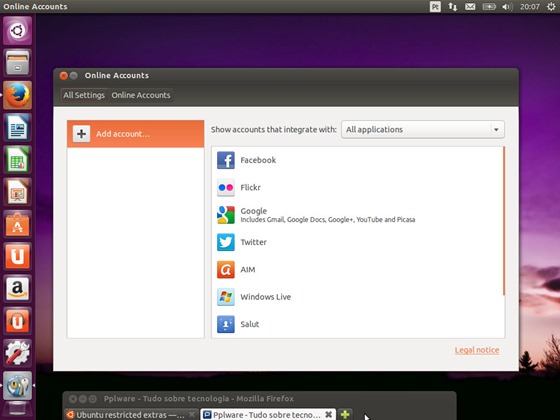Image resolution: width=560 pixels, height=420 pixels.
Task: Open Ubuntu Software Center icon
Action: [x=17, y=224]
